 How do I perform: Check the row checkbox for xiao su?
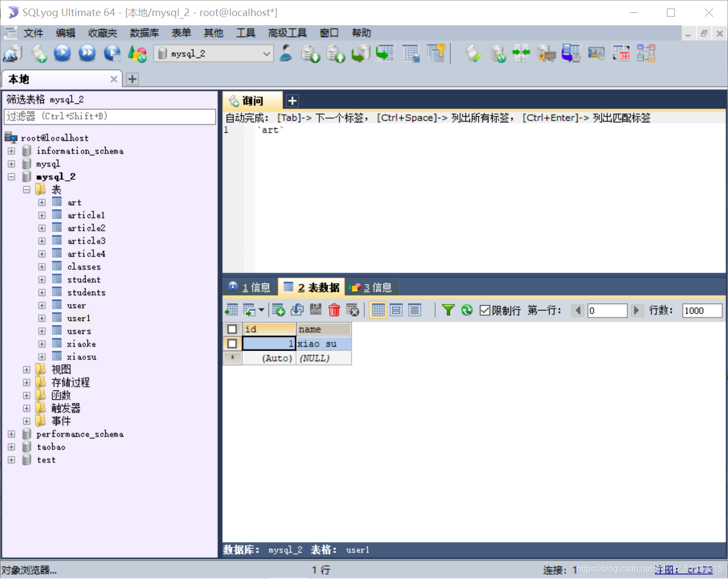coord(232,344)
